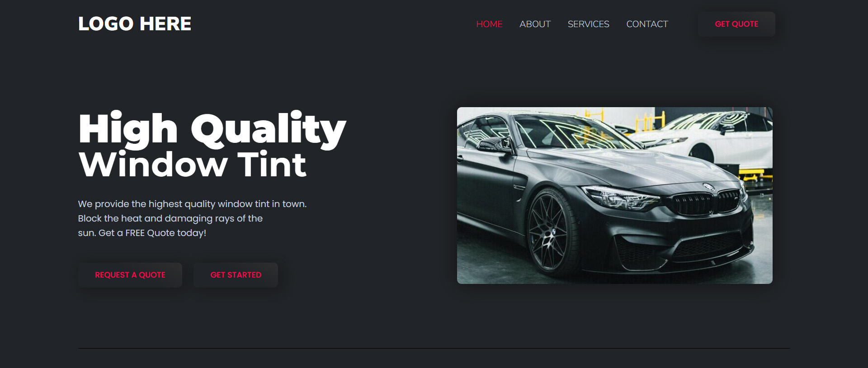The height and width of the screenshot is (368, 868).
Task: Click the 'Block the heat and damaging' line
Action: point(170,218)
